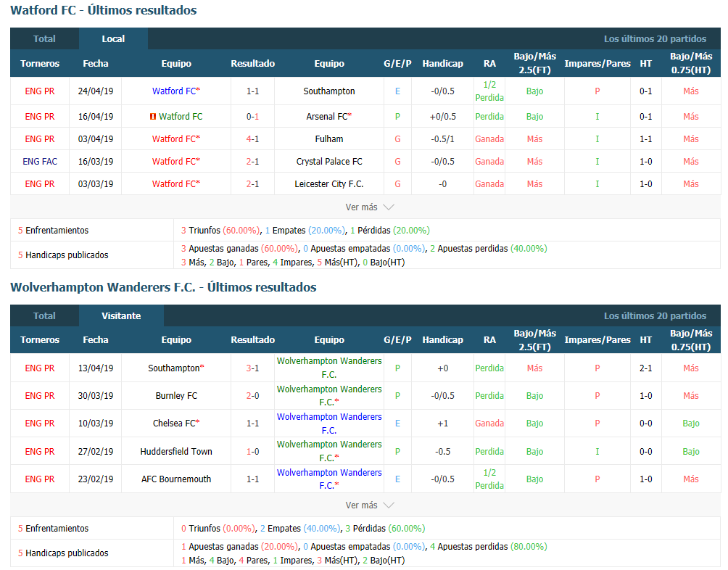The image size is (728, 570).
Task: Open the 1-0 result in the Huddersfield Town row
Action: 252,451
